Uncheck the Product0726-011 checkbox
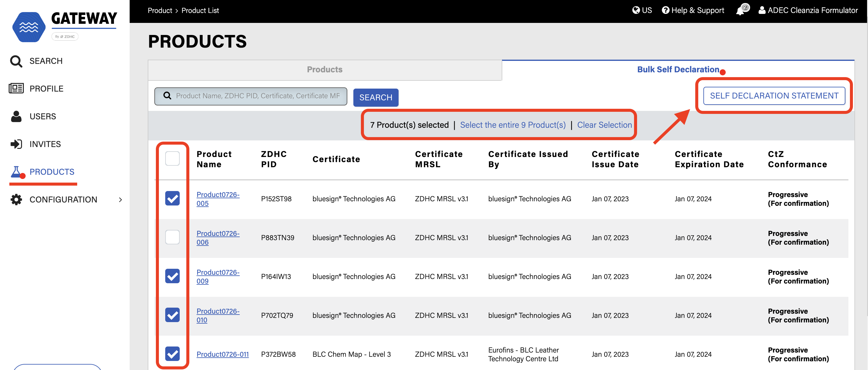This screenshot has height=370, width=868. click(172, 353)
